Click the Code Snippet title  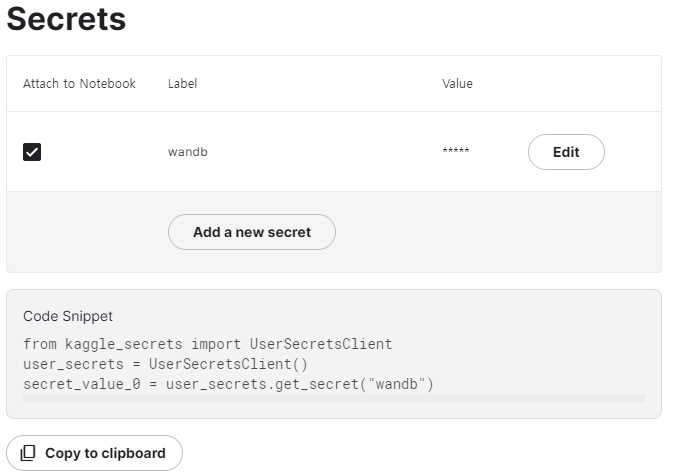(68, 316)
